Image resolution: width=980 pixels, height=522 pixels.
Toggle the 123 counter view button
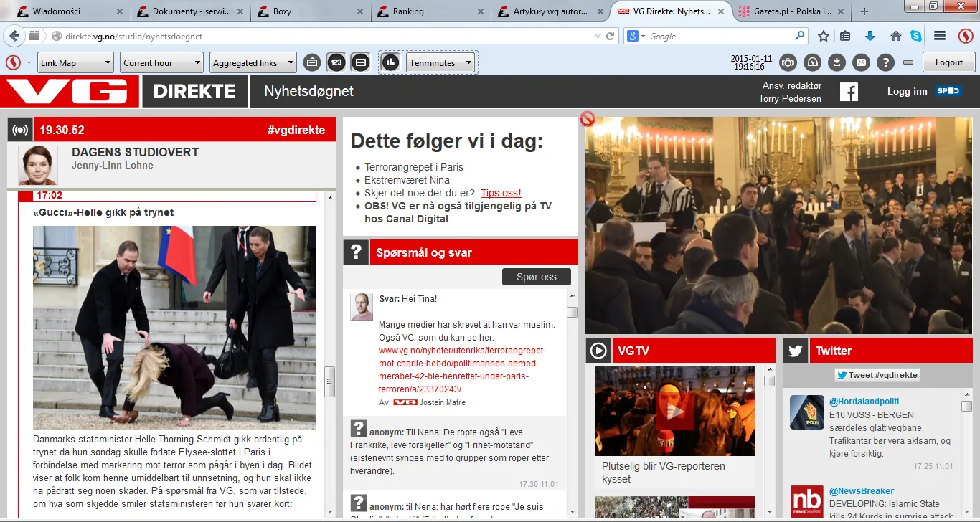336,62
